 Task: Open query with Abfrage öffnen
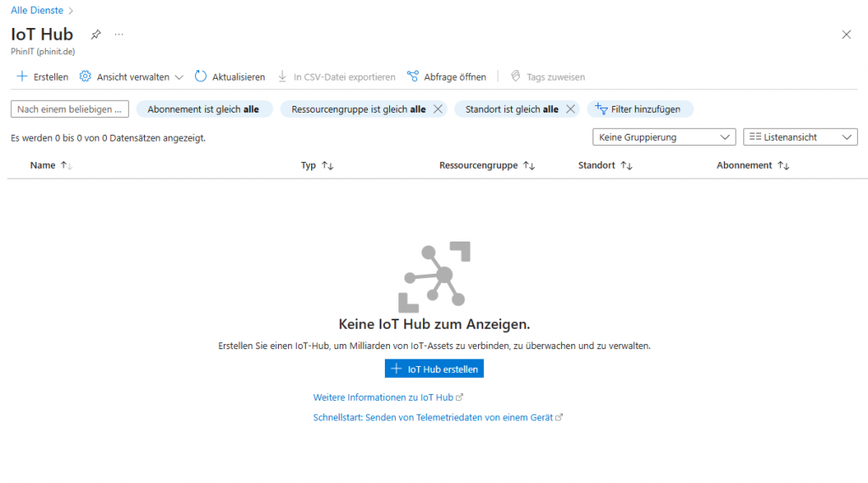(x=447, y=77)
